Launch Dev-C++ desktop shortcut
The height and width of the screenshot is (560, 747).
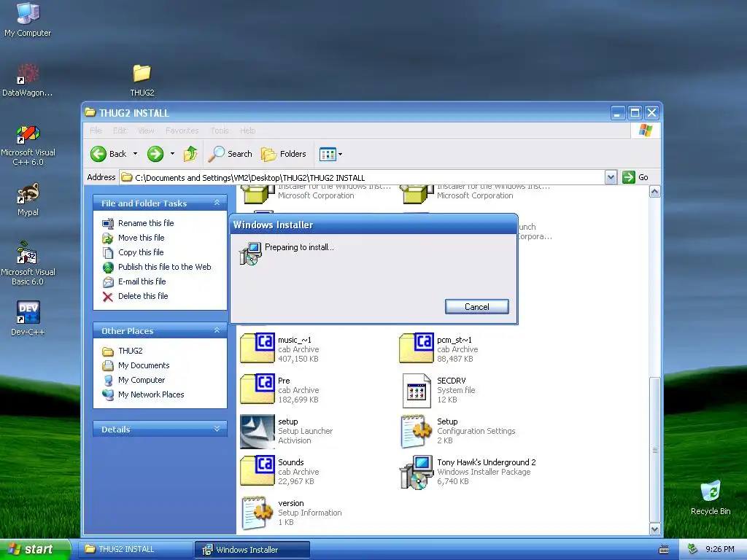pos(28,318)
